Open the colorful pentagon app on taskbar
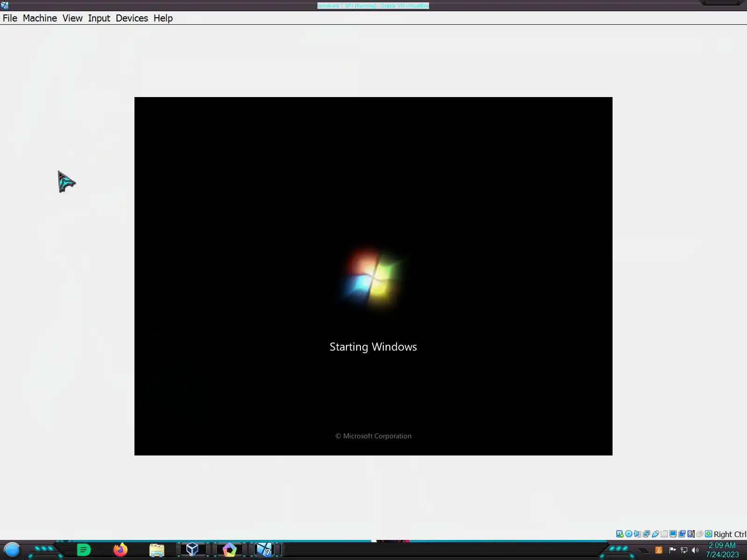Screen dimensions: 747x560 [x=229, y=550]
